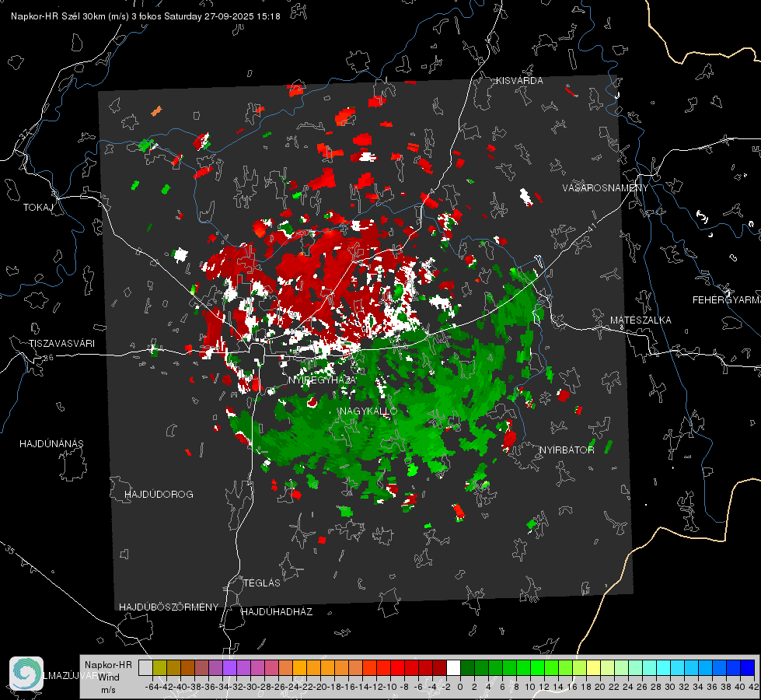Pick the bright green swatch between 10 and 12
This screenshot has height=700, width=761.
pyautogui.click(x=537, y=667)
